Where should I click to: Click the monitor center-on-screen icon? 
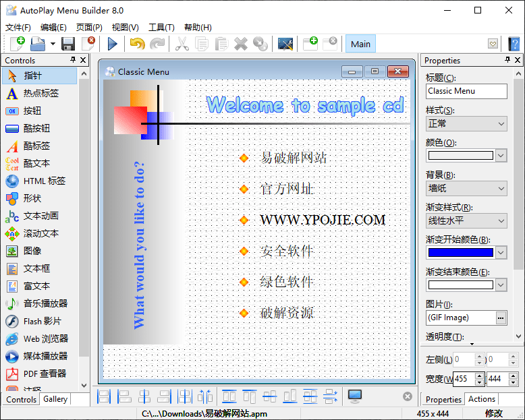(354, 396)
